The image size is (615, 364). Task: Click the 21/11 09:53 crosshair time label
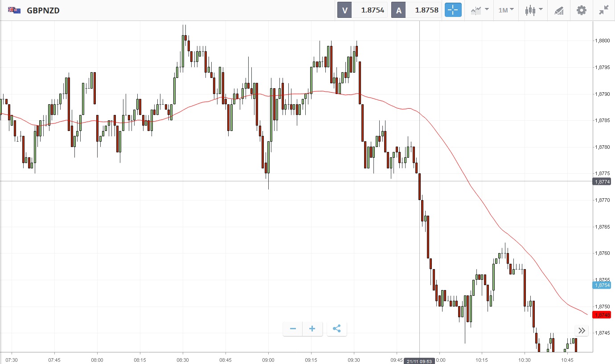(x=419, y=361)
